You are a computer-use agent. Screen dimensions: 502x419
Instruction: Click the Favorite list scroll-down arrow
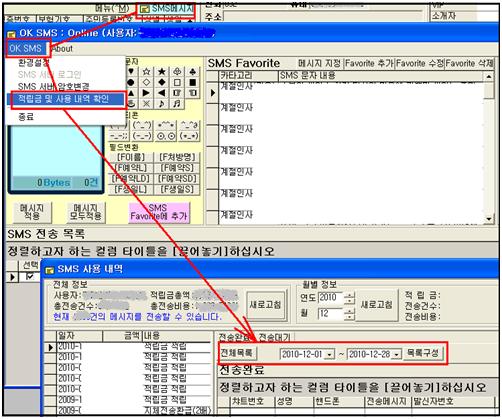(x=489, y=219)
